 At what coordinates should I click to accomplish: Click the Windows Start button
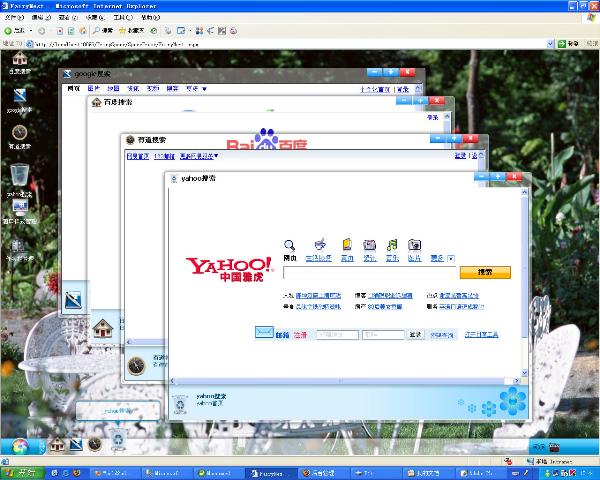tap(22, 473)
